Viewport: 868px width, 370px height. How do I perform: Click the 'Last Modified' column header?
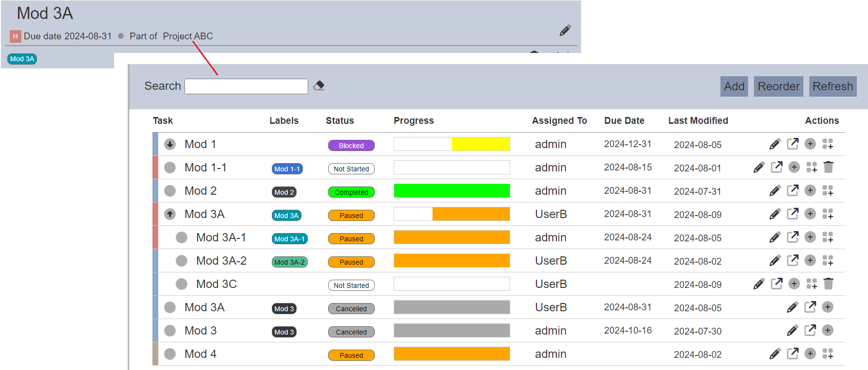point(698,120)
